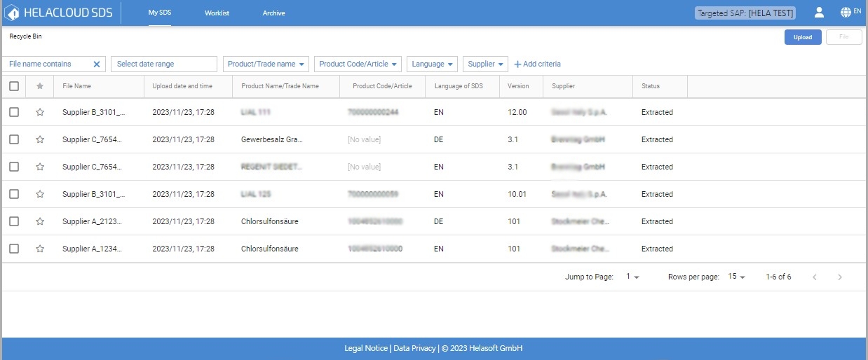Open the Rows per page dropdown
868x360 pixels.
(736, 277)
